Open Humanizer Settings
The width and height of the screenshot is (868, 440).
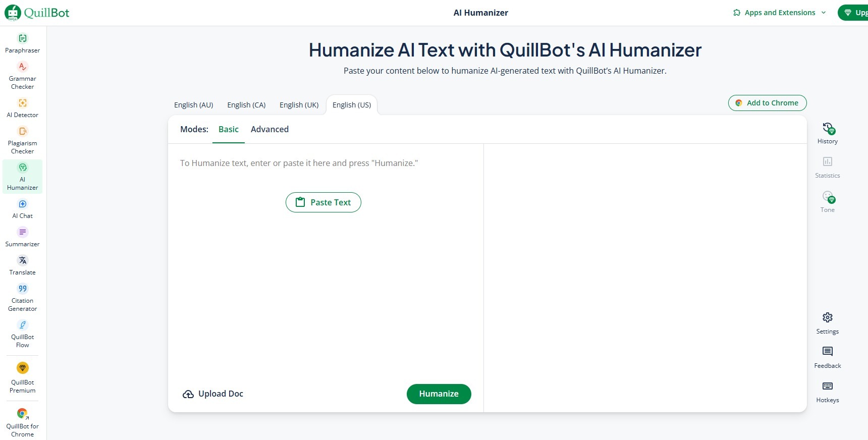827,322
